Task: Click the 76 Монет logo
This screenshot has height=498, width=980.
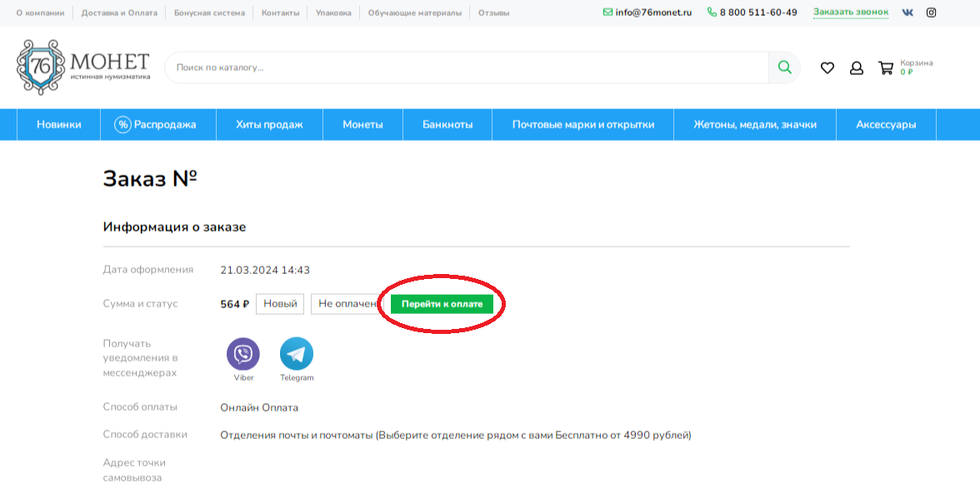Action: (x=83, y=67)
